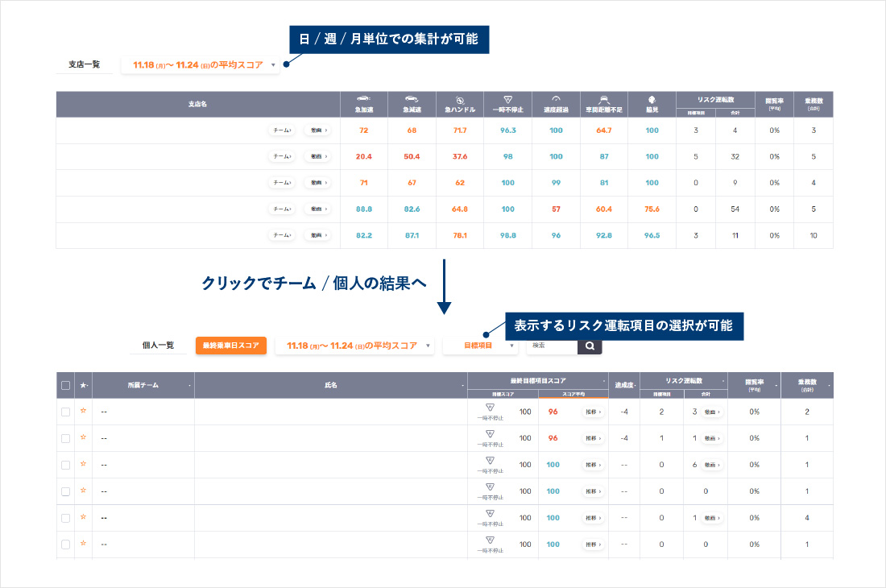Screen dimensions: 886x588
Task: Expand the 目標項目 dropdown
Action: click(479, 346)
